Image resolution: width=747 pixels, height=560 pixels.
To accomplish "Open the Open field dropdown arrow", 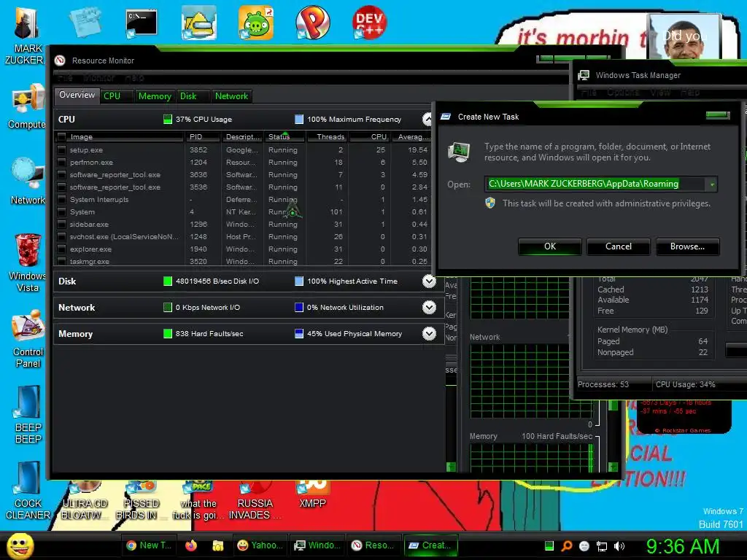I will (712, 184).
